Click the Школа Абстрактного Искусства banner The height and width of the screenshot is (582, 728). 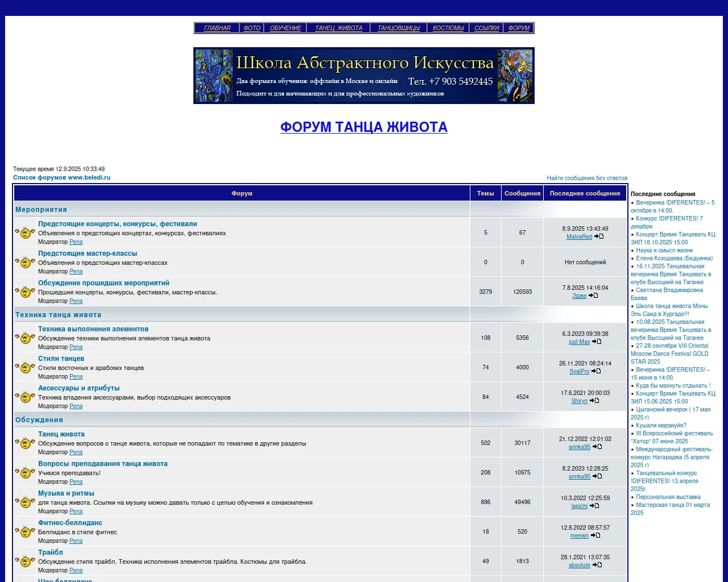364,76
